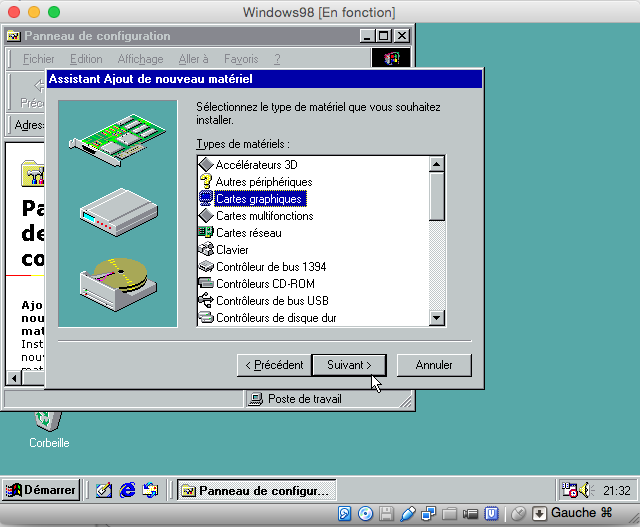Image resolution: width=640 pixels, height=527 pixels.
Task: Open the Fichier menu in Panneau de configuration
Action: click(38, 59)
